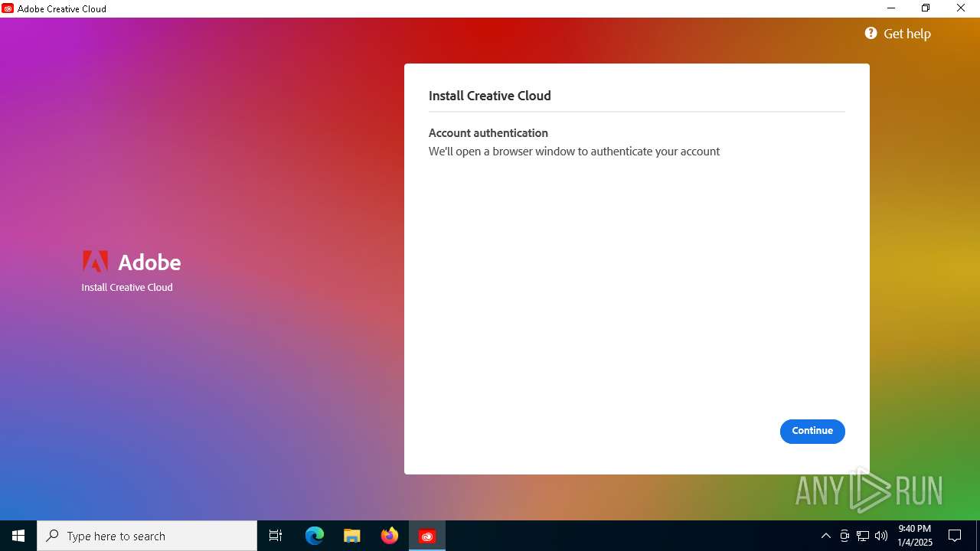Launch Microsoft Edge from taskbar

[x=315, y=536]
